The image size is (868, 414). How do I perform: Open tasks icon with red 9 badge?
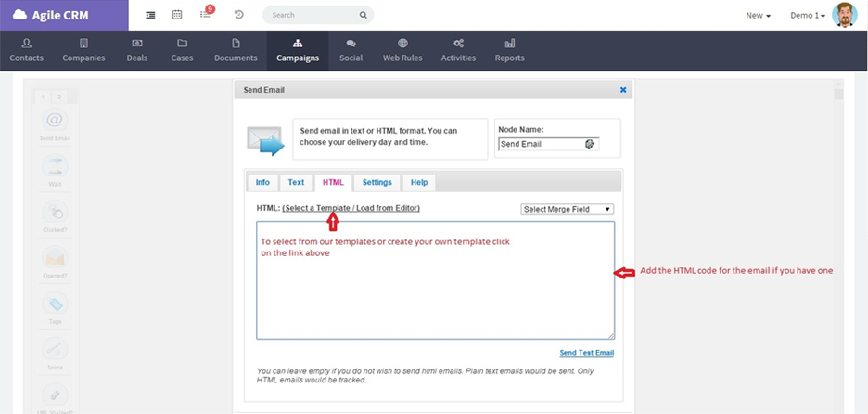pyautogui.click(x=207, y=13)
